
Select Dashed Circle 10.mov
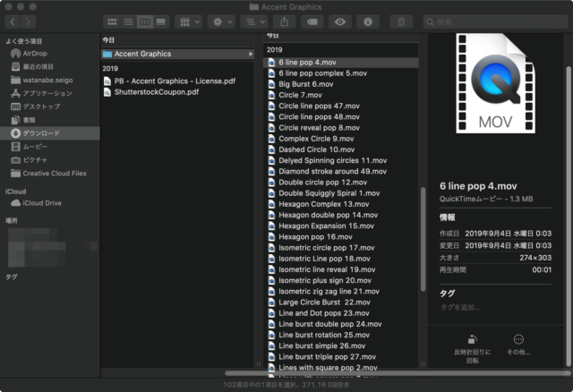tap(340, 149)
